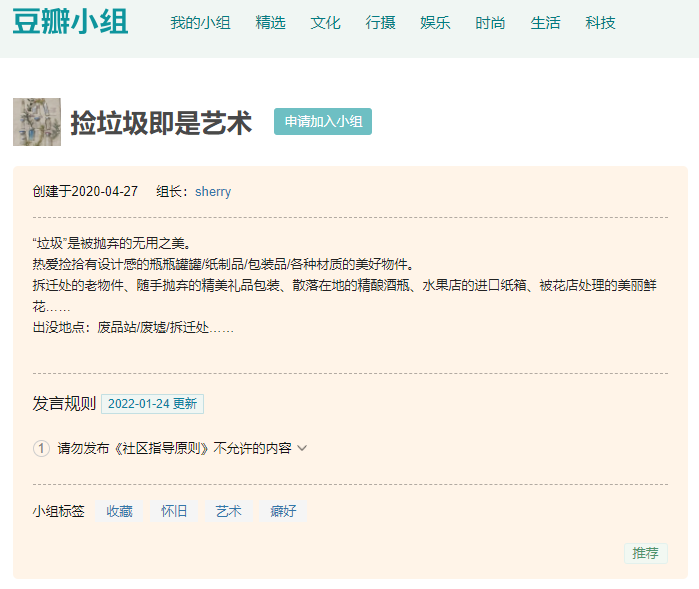The height and width of the screenshot is (589, 699).
Task: Open the 文化 category
Action: [325, 22]
